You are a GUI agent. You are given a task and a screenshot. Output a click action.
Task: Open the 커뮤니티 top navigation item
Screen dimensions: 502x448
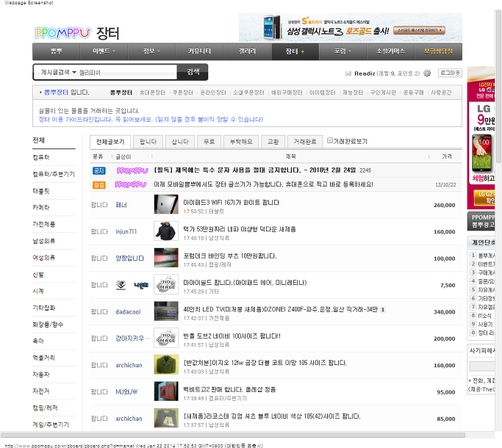[199, 51]
